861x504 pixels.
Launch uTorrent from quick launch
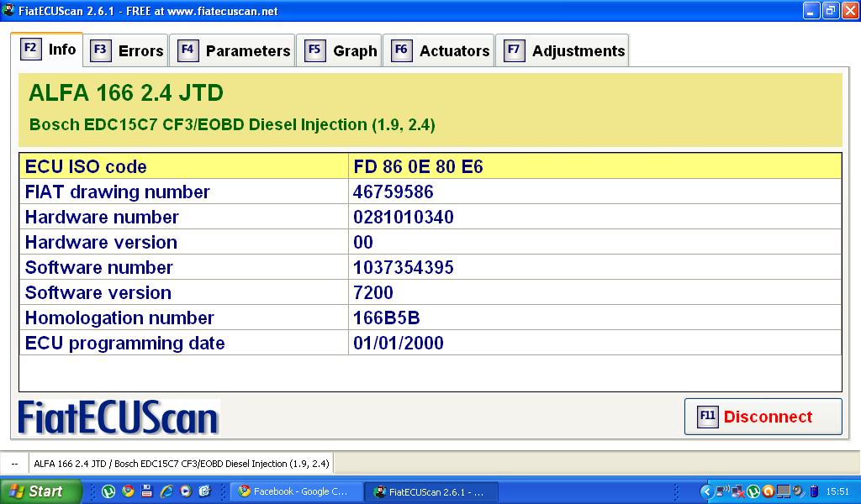tap(108, 491)
